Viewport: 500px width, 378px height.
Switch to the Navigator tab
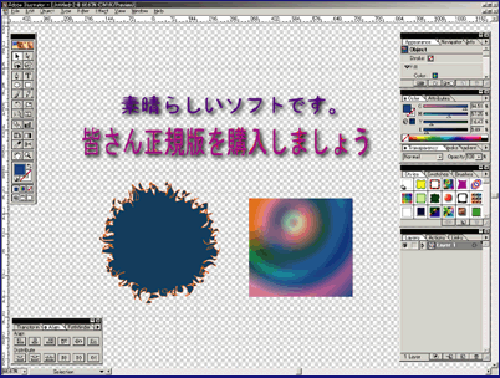point(452,42)
